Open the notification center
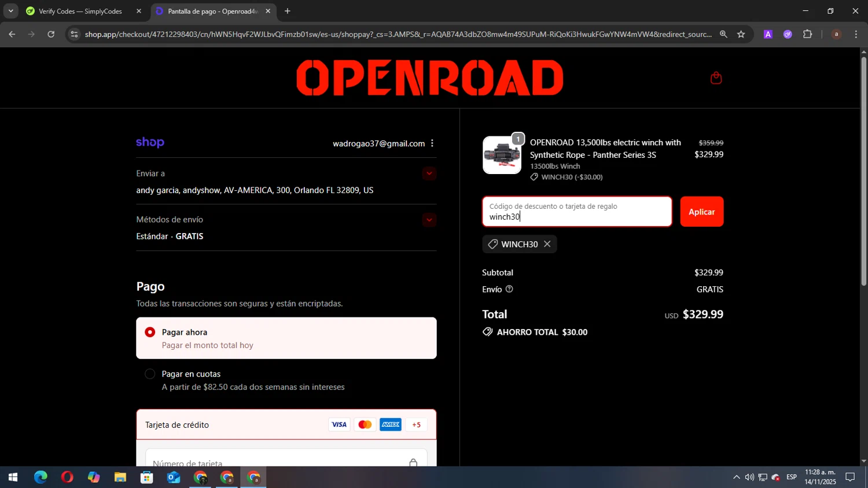 click(x=850, y=478)
